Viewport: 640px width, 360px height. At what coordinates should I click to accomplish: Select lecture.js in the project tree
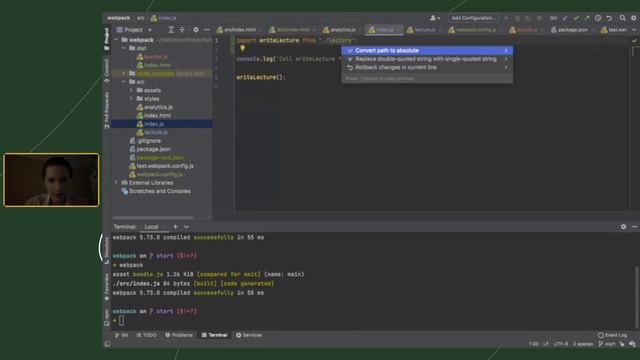point(152,132)
